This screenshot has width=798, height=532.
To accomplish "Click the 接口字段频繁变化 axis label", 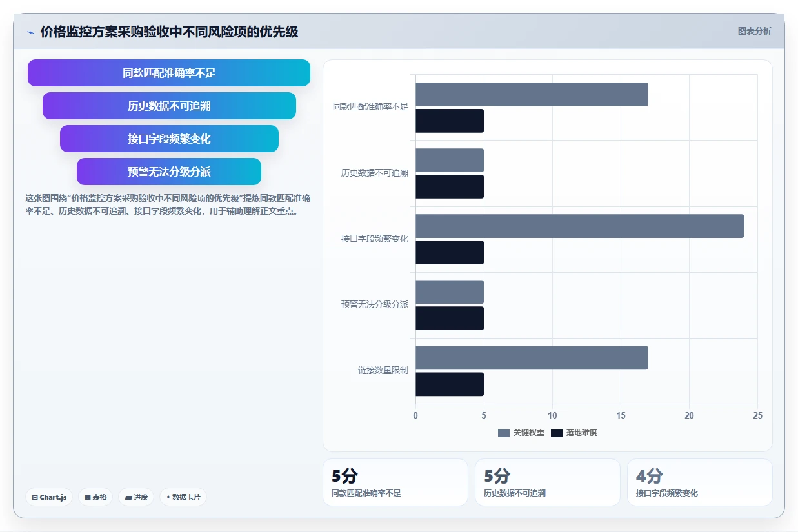I will click(375, 239).
